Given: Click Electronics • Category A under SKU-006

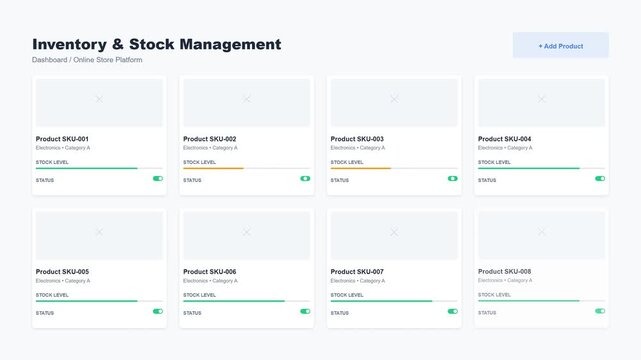Looking at the screenshot, I should coord(210,281).
